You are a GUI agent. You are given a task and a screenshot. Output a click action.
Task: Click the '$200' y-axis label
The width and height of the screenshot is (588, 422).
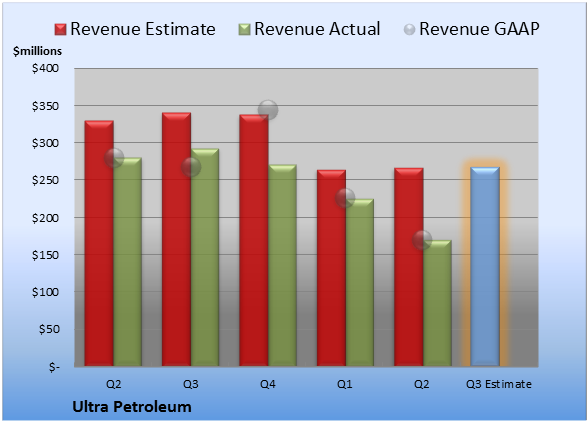point(46,218)
